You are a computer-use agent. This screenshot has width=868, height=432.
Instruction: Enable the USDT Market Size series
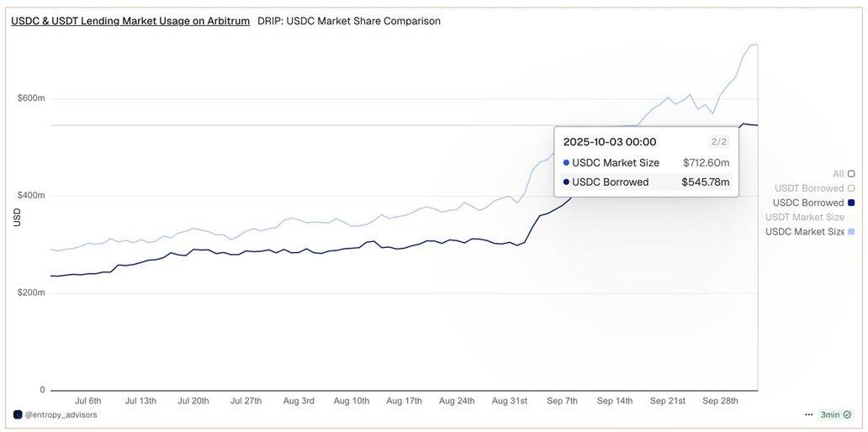(x=851, y=217)
